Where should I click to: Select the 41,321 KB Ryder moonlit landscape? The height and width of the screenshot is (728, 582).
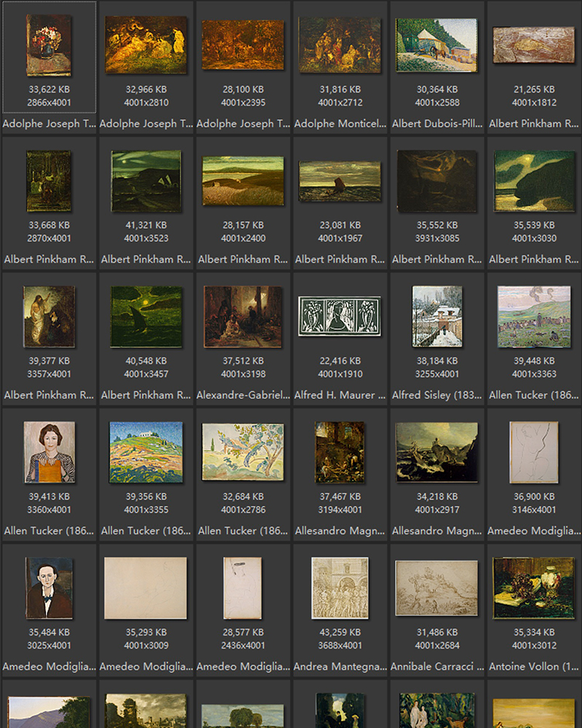point(145,181)
